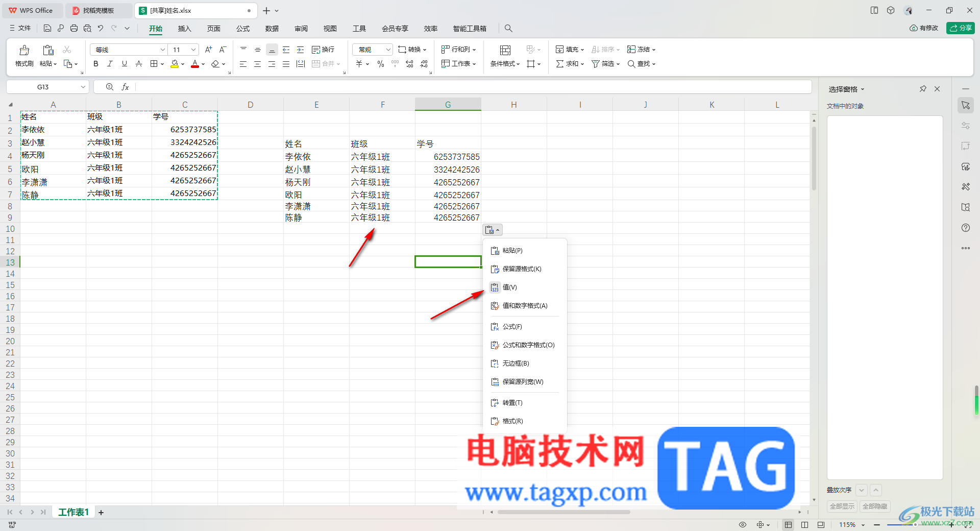Click the Name Box showing G13
The image size is (980, 531).
click(47, 87)
